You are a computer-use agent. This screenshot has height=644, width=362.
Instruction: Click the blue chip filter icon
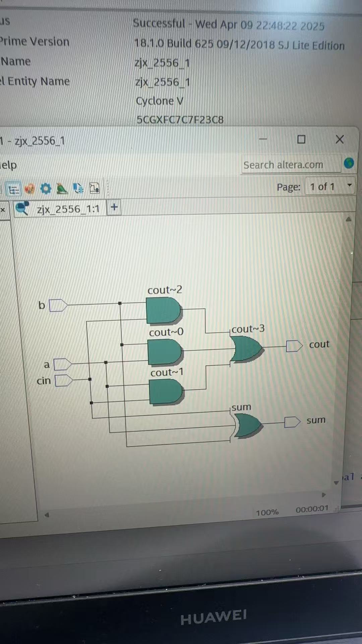(x=78, y=188)
